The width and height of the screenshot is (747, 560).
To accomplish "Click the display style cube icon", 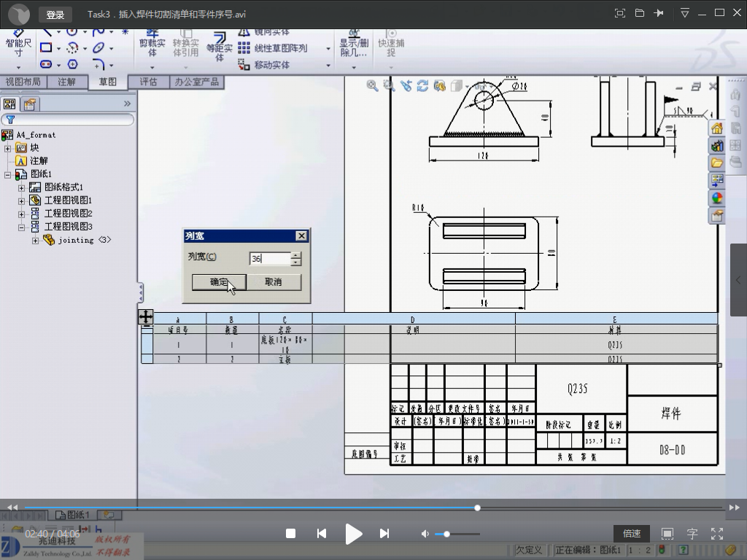I will point(457,86).
